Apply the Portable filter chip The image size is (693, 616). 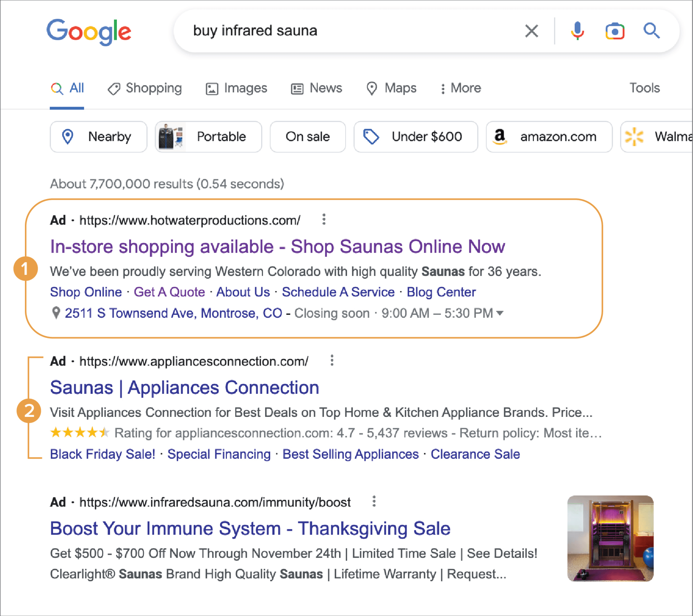pyautogui.click(x=208, y=137)
